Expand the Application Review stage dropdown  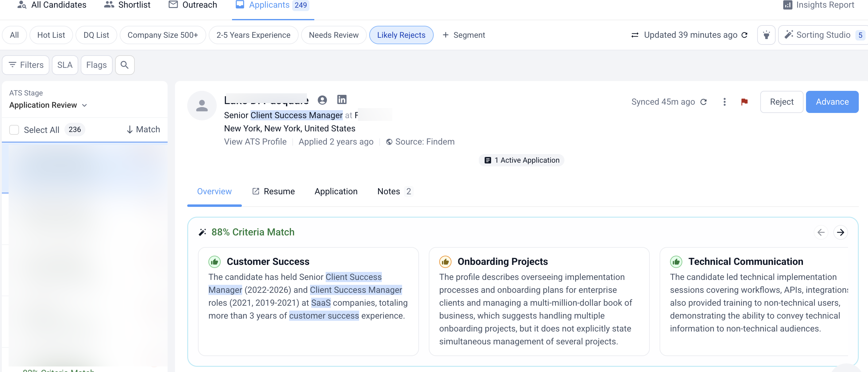click(x=48, y=105)
